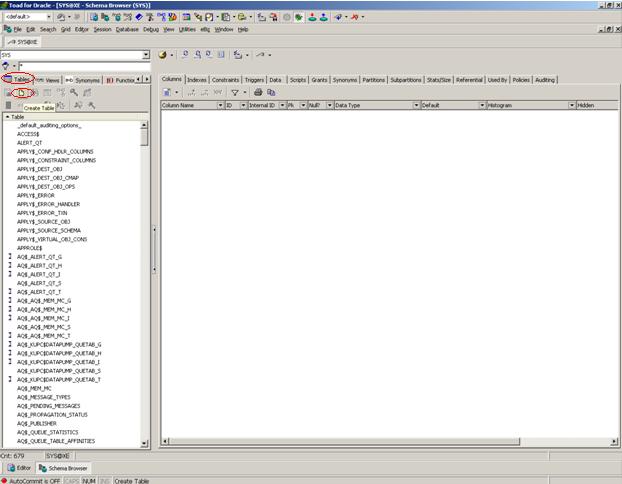The image size is (622, 484).
Task: Select AQ$_QUEUE_STATISTICS table in list
Action: coord(48,432)
